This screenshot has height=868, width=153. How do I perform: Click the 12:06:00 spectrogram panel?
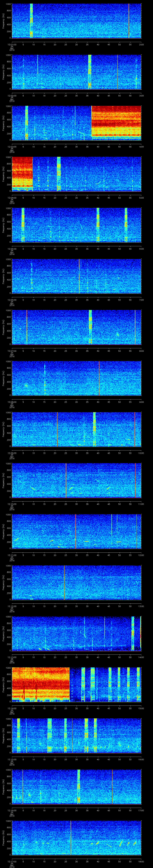(x=77, y=276)
